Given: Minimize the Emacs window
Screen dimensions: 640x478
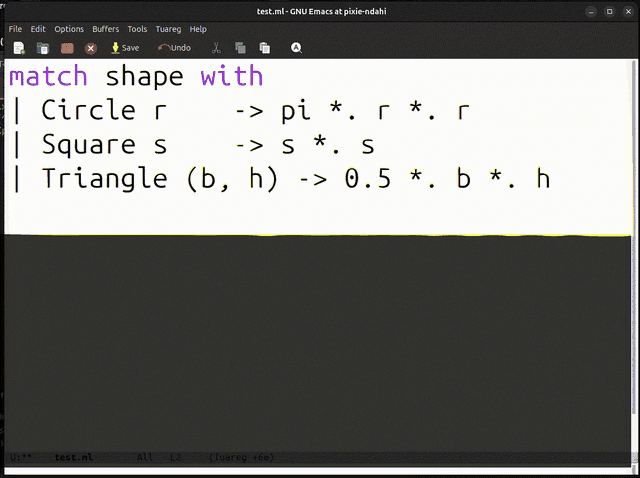Looking at the screenshot, I should pyautogui.click(x=591, y=11).
